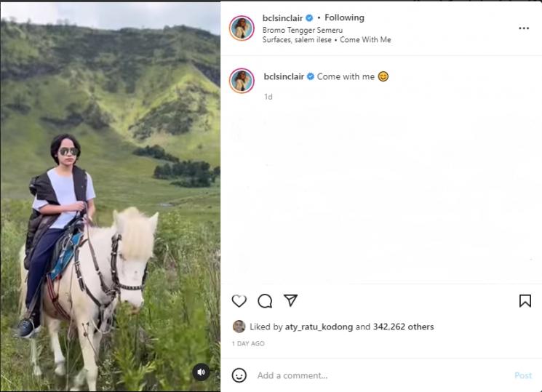
Task: Open the three-dot more options menu
Action: click(x=524, y=28)
